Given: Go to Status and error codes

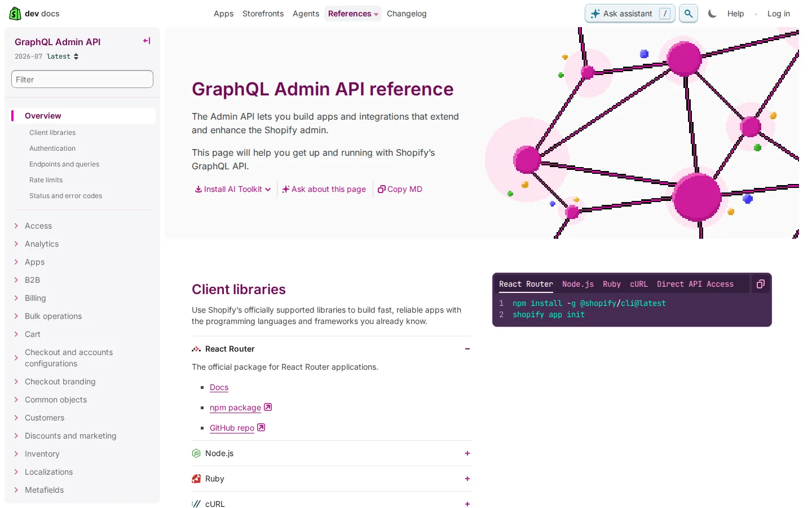Looking at the screenshot, I should [x=66, y=196].
